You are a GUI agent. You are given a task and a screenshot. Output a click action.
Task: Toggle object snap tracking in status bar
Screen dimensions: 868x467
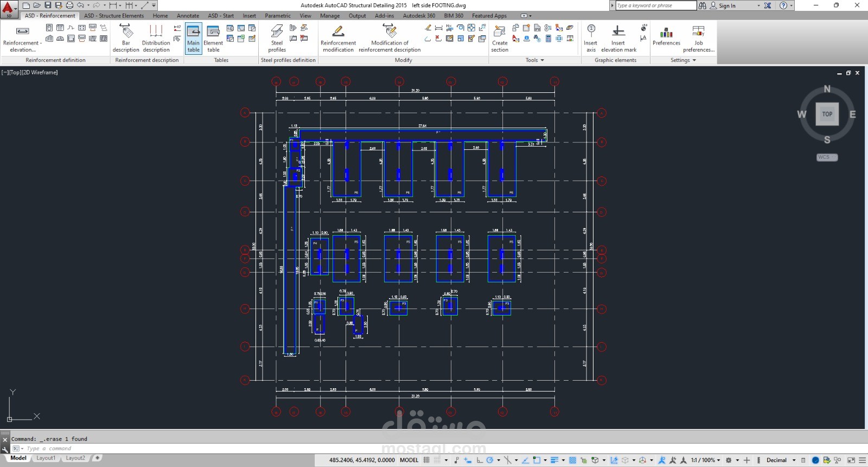(525, 460)
